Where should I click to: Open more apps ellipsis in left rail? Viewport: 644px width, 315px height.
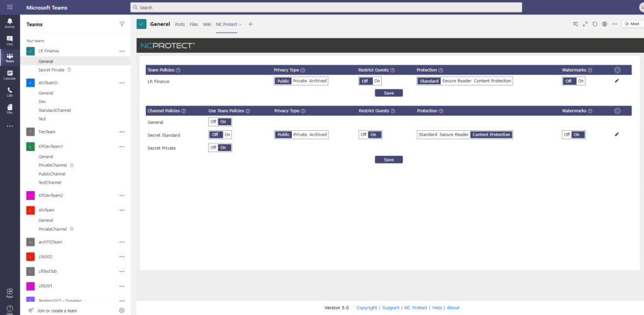(x=10, y=126)
